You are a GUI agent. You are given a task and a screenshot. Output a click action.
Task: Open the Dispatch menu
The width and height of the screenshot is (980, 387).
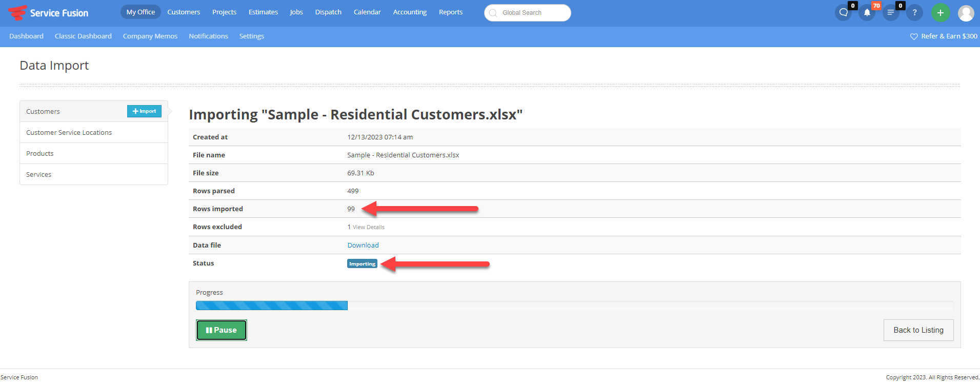click(328, 12)
